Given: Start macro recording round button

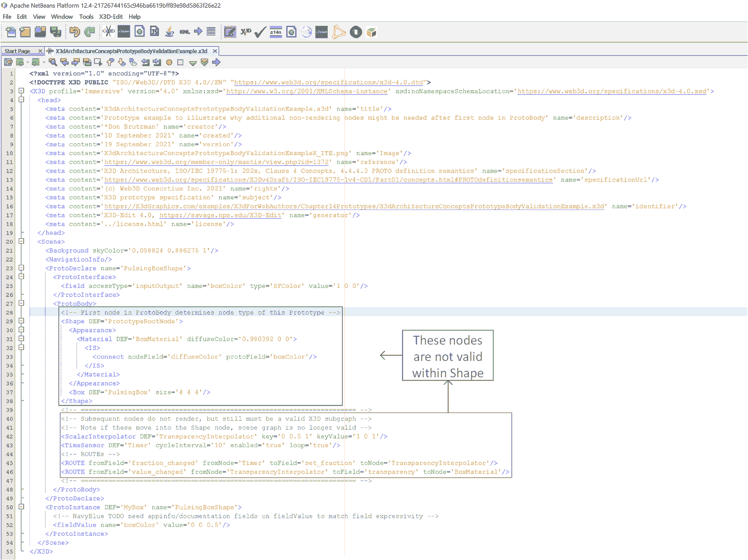Looking at the screenshot, I should (169, 63).
